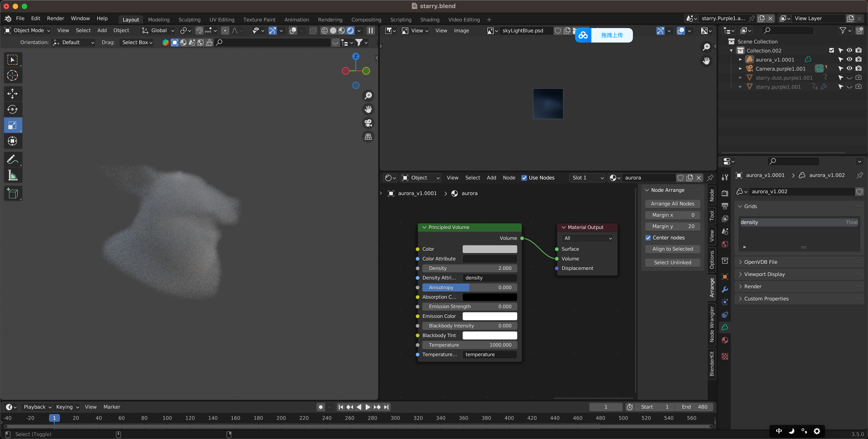This screenshot has height=439, width=868.
Task: Open the Principled Volume Color swatch
Action: pos(490,249)
